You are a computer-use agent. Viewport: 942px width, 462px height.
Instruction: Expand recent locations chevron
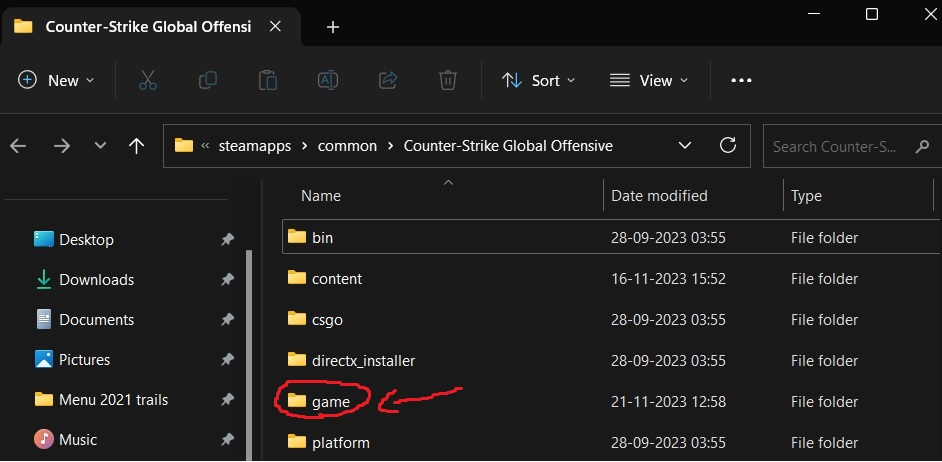point(100,146)
